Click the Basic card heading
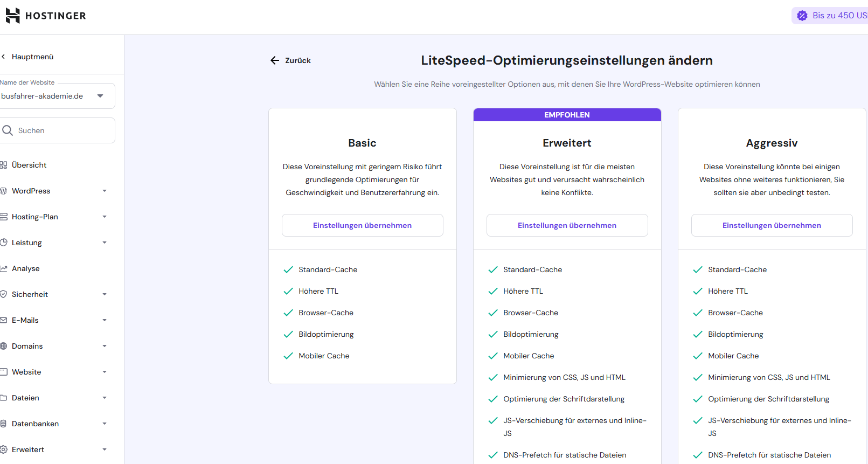This screenshot has height=464, width=868. (x=363, y=143)
